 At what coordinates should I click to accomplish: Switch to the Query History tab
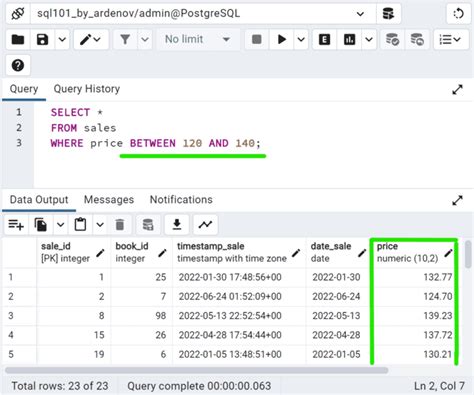coord(87,89)
